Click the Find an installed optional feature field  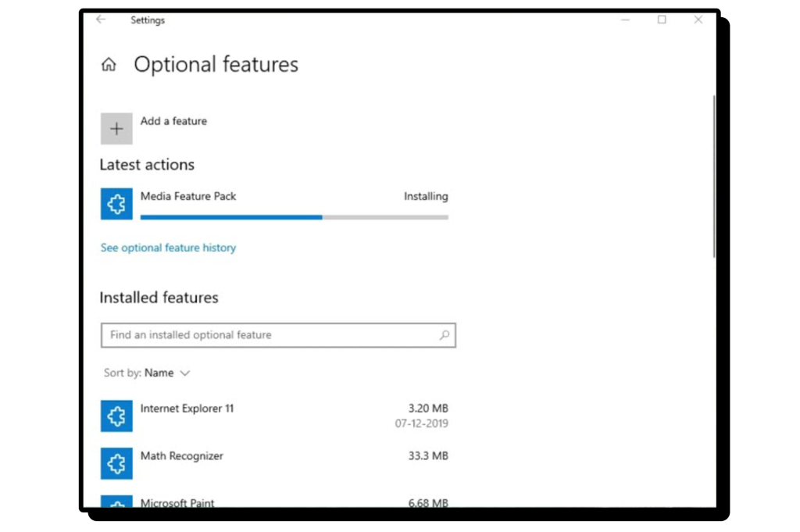[270, 335]
